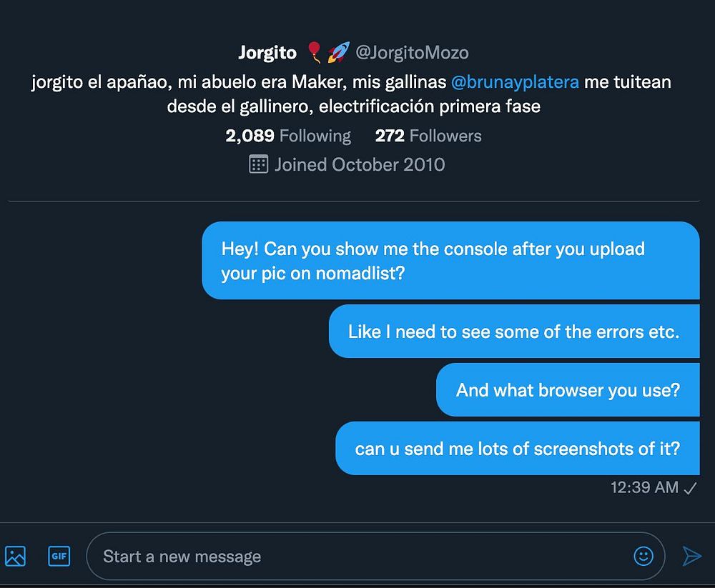Click the sent checkmark beside 12:39 AM
This screenshot has width=715, height=588.
coord(691,488)
